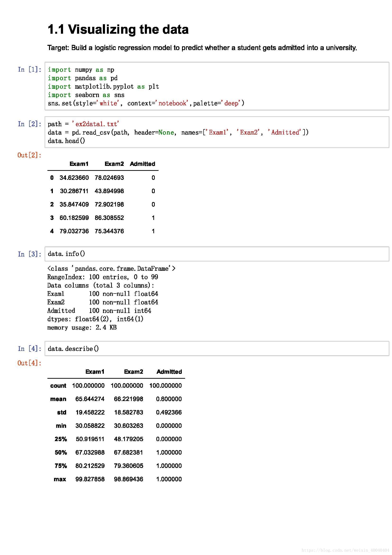Click the std value 19.458222
This screenshot has width=392, height=555.
90,412
